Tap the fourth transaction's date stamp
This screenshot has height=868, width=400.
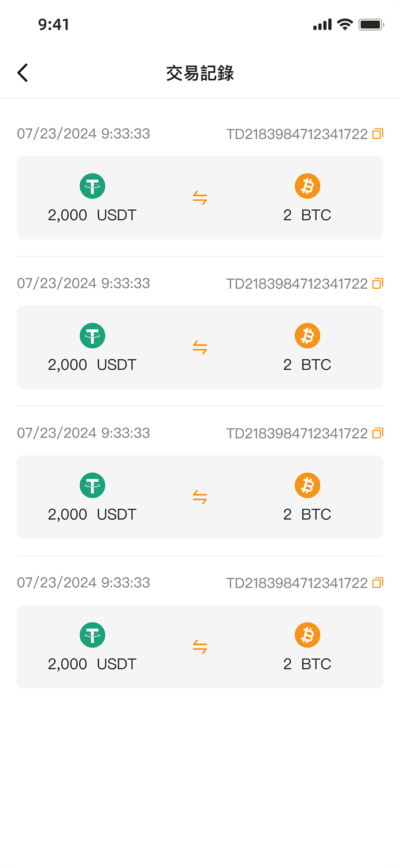coord(83,583)
